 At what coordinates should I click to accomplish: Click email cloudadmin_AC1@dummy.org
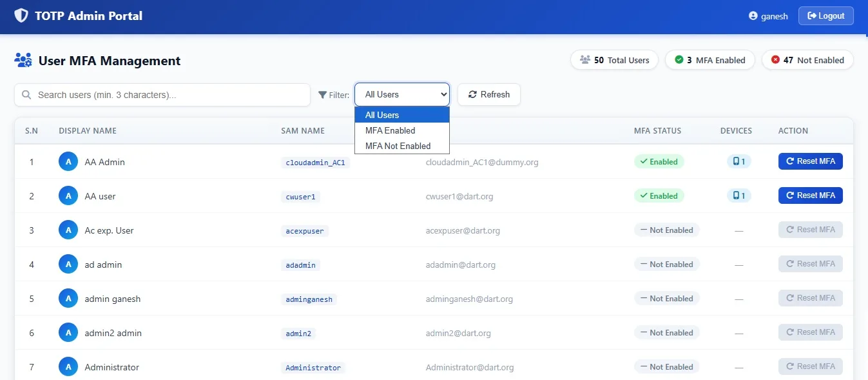482,162
